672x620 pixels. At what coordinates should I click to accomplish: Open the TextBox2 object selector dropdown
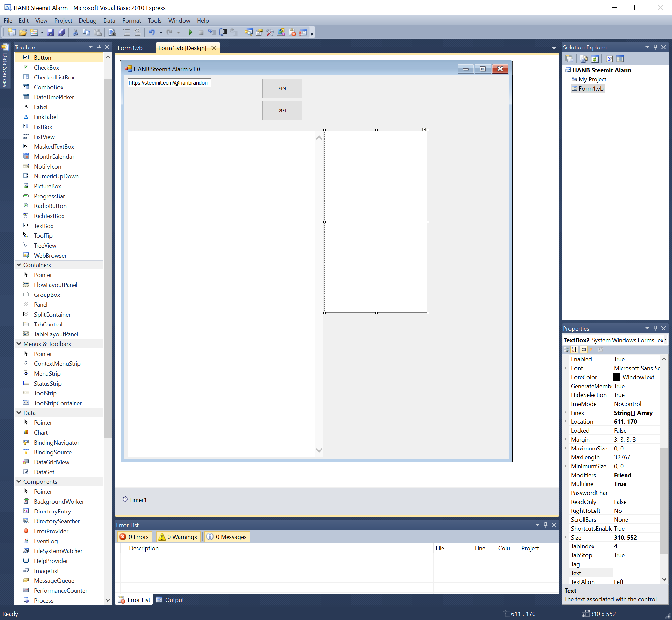(665, 340)
